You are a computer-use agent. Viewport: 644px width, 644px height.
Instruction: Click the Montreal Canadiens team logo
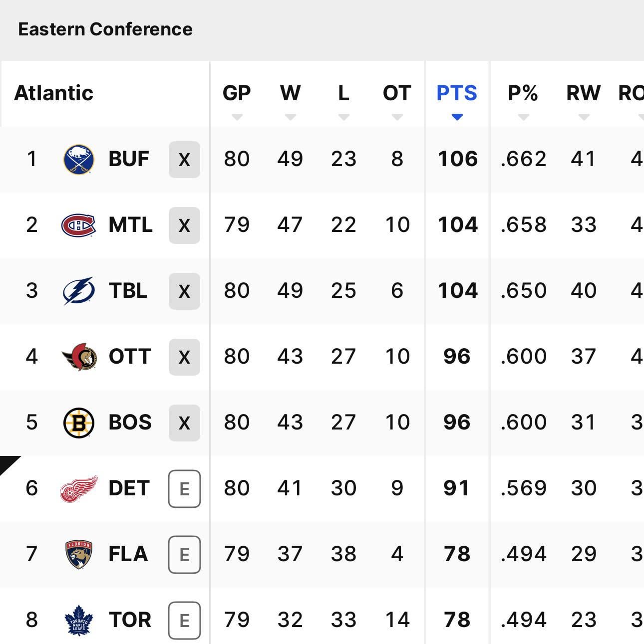[x=78, y=225]
